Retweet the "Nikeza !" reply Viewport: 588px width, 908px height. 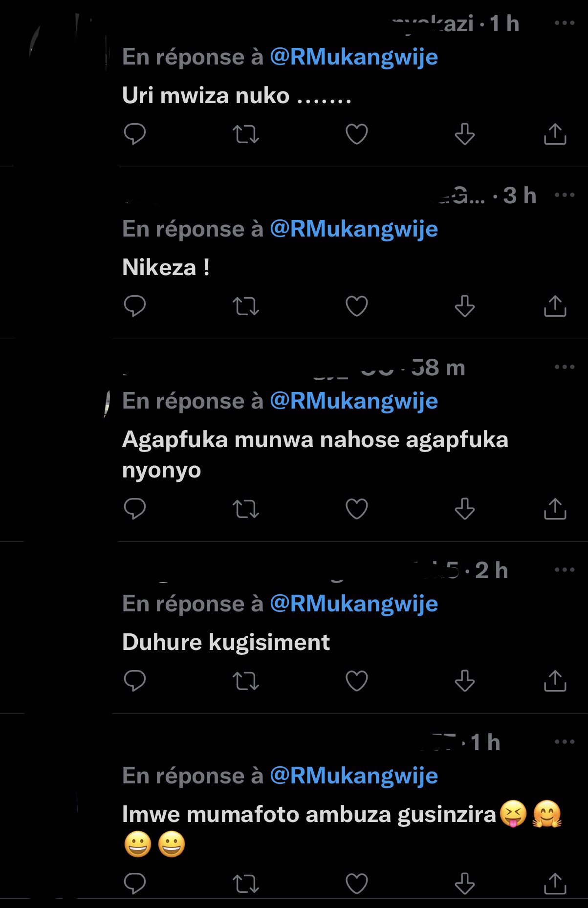tap(246, 306)
